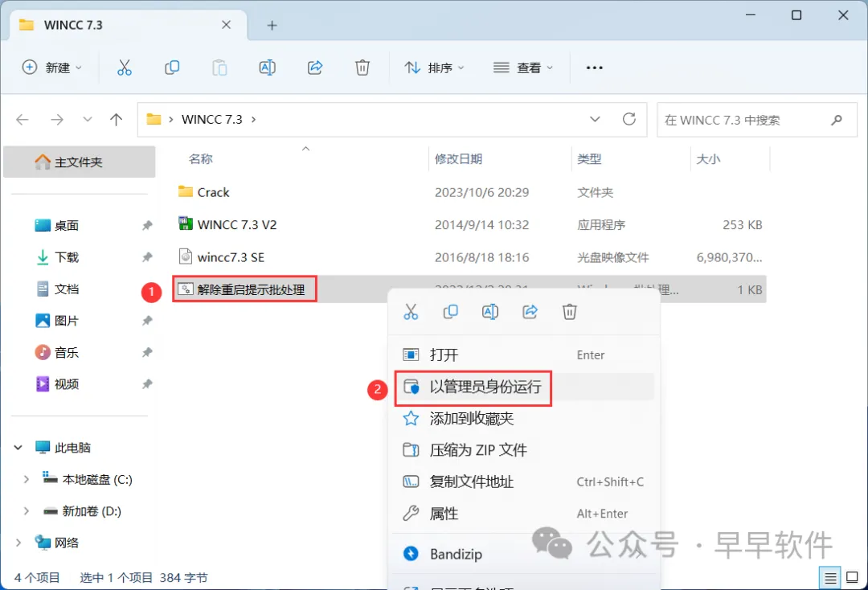Click the Copy icon in the toolbar
868x590 pixels.
(172, 68)
